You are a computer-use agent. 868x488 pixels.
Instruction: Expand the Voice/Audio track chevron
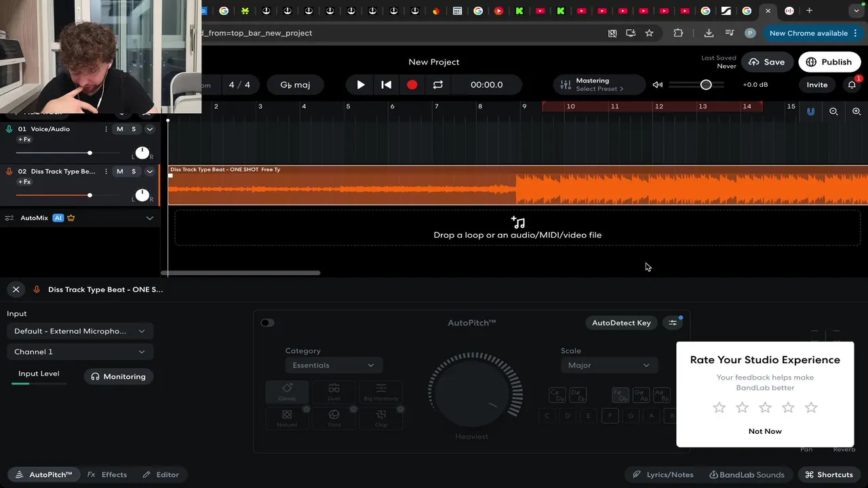[x=150, y=129]
